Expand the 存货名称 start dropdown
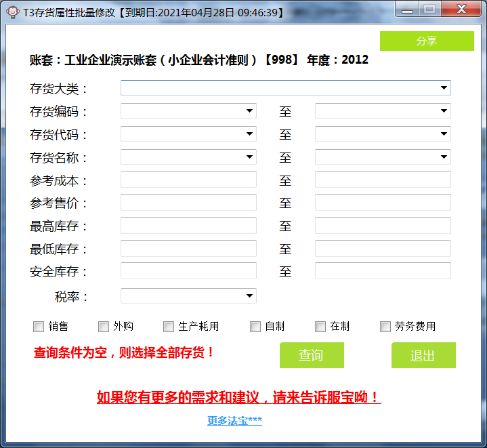Viewport: 487px width, 448px height. (188, 157)
